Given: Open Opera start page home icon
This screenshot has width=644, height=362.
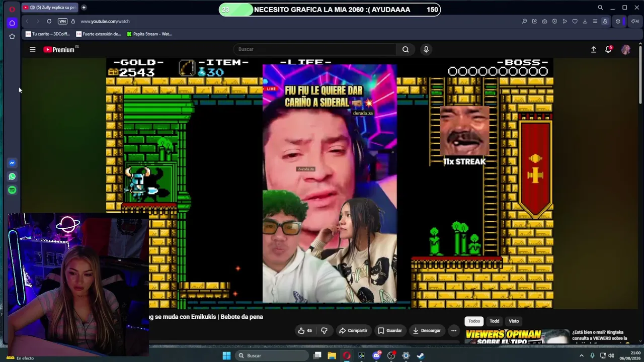Looking at the screenshot, I should pyautogui.click(x=12, y=23).
